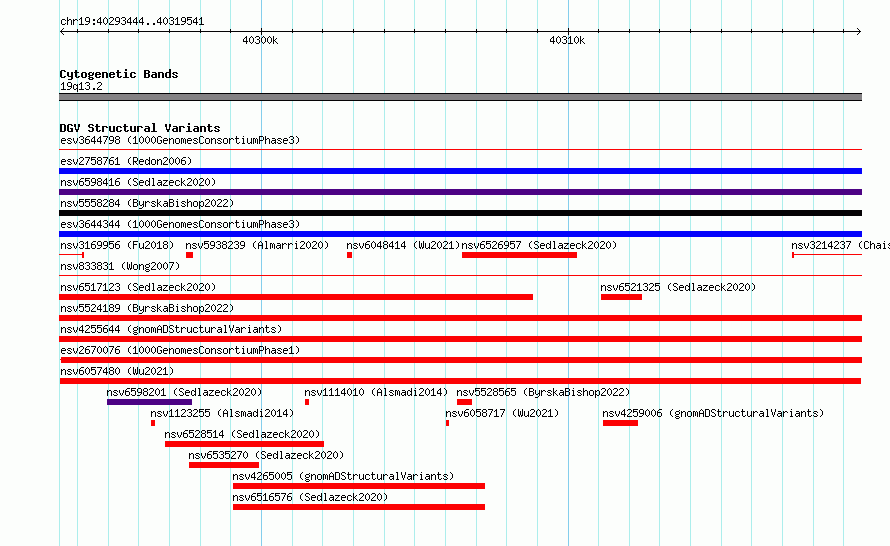890x546 pixels.
Task: Click the nsv3169956 (Fu2018) label
Action: pos(117,245)
